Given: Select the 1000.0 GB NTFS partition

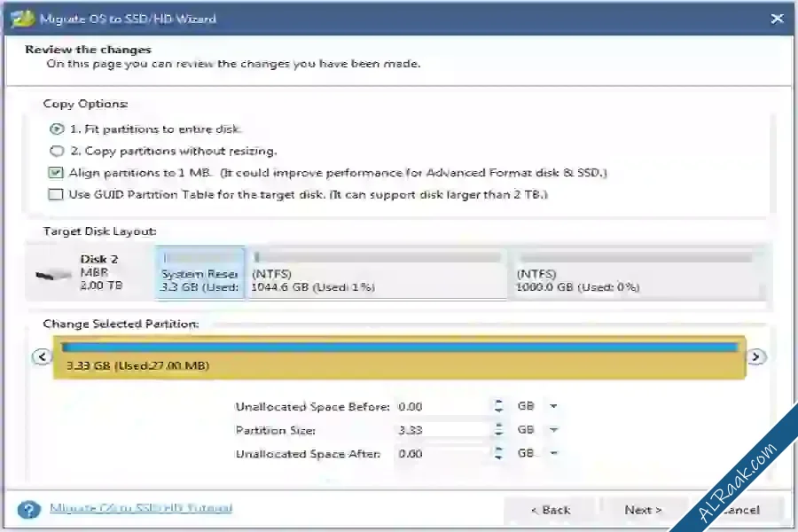Looking at the screenshot, I should coord(638,273).
